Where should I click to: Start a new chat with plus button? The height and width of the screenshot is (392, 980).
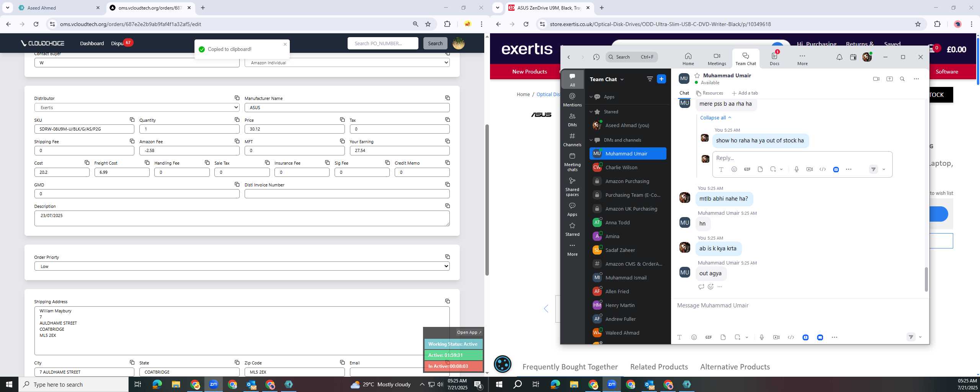click(x=661, y=79)
